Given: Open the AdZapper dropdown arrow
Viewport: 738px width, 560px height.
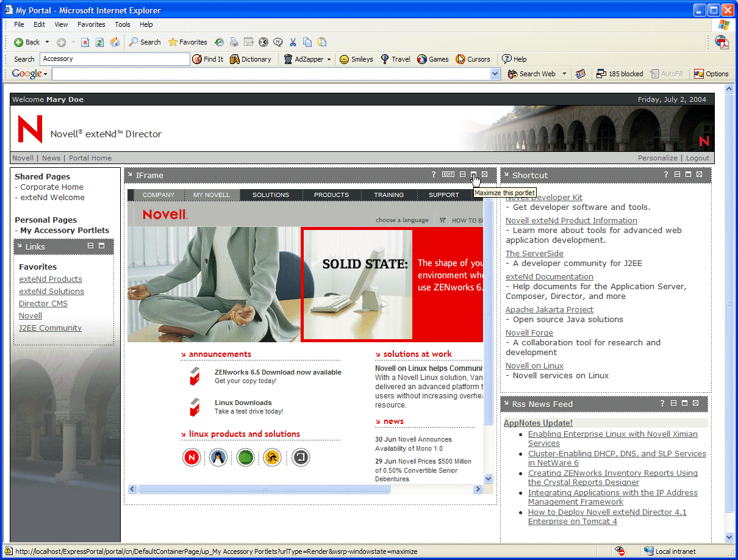Looking at the screenshot, I should (329, 59).
